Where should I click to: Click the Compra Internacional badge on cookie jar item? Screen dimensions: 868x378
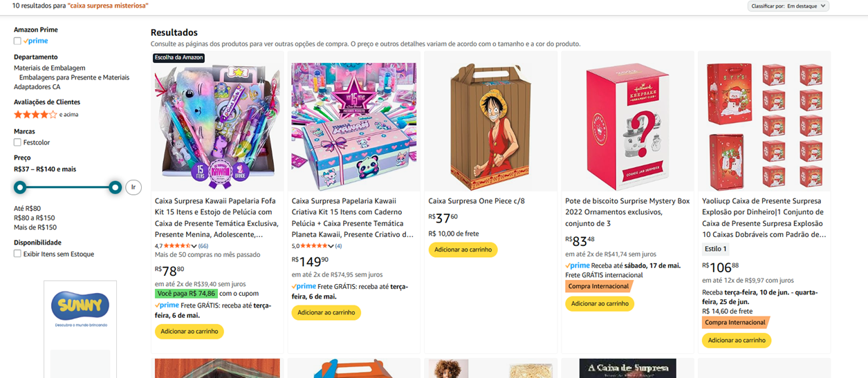pos(598,286)
